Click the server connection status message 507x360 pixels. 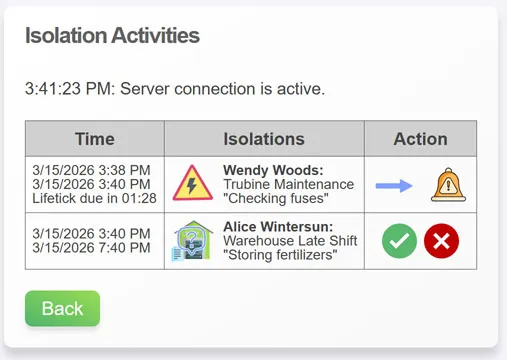pyautogui.click(x=175, y=89)
